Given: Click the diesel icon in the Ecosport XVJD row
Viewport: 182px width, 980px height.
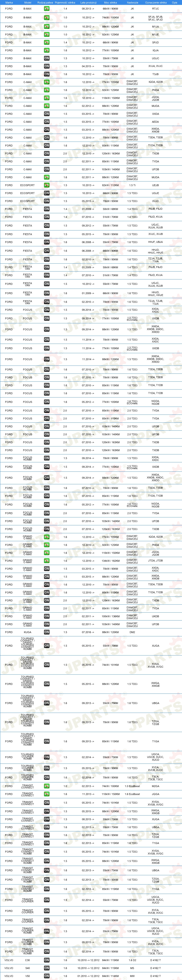Looking at the screenshot, I should (x=47, y=201).
